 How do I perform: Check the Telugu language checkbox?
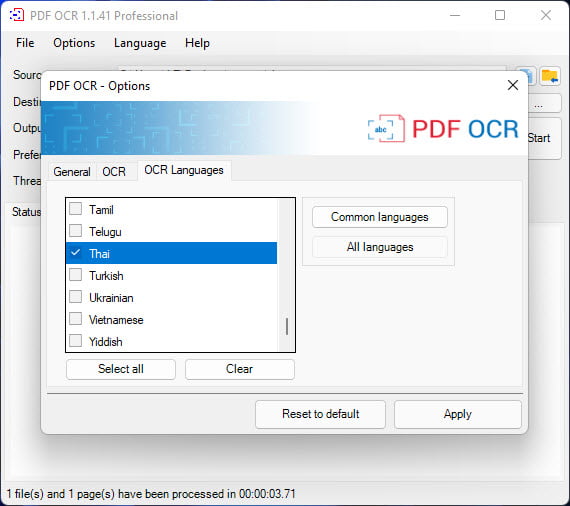coord(76,231)
